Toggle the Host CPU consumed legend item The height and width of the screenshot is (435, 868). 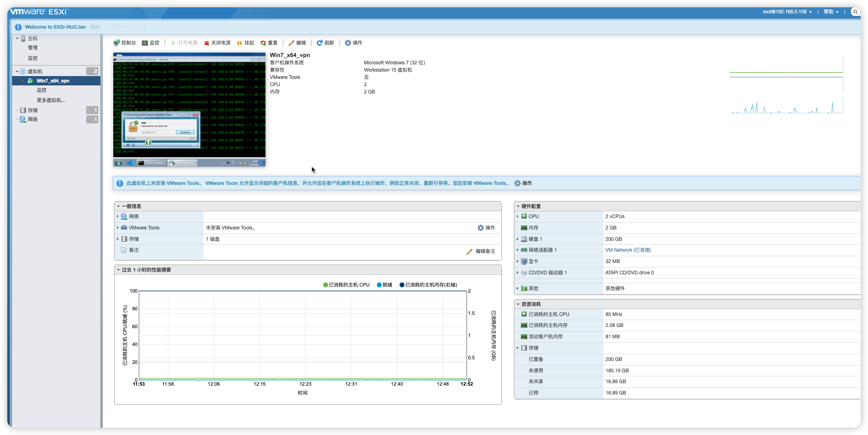[x=346, y=285]
